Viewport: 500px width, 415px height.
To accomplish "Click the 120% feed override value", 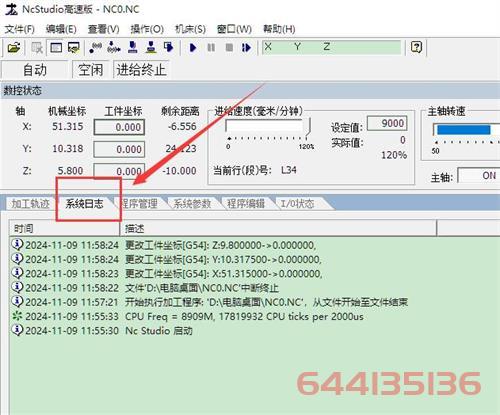I will tap(394, 155).
